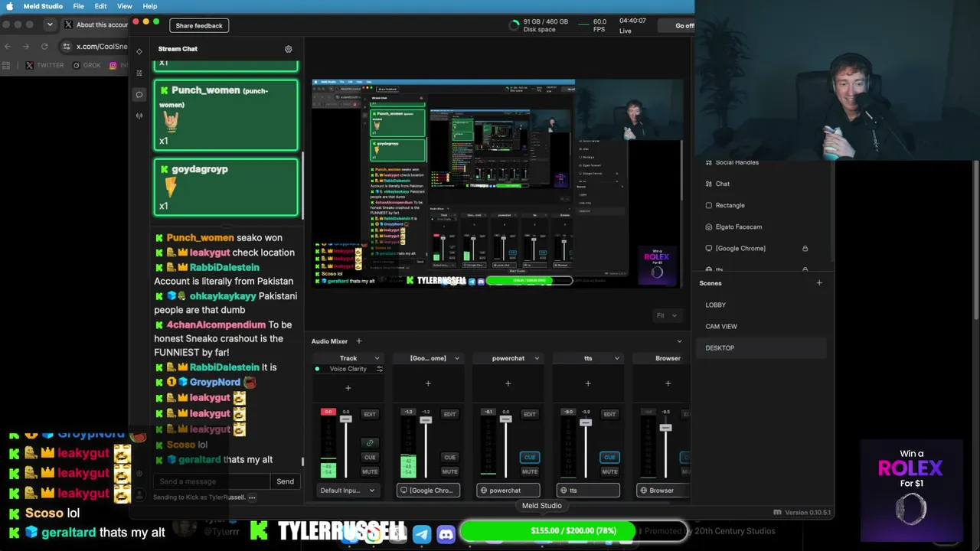Click the Track channel volume fader

coord(346,419)
